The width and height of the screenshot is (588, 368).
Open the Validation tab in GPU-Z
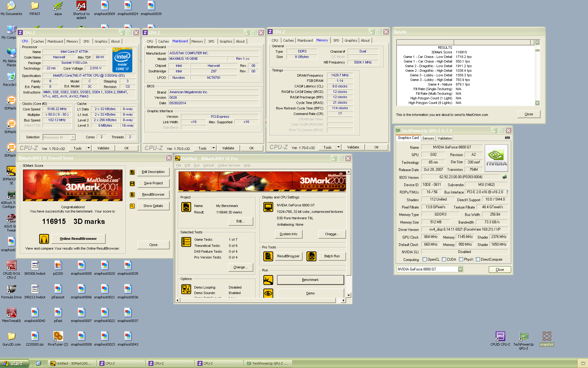(x=444, y=138)
